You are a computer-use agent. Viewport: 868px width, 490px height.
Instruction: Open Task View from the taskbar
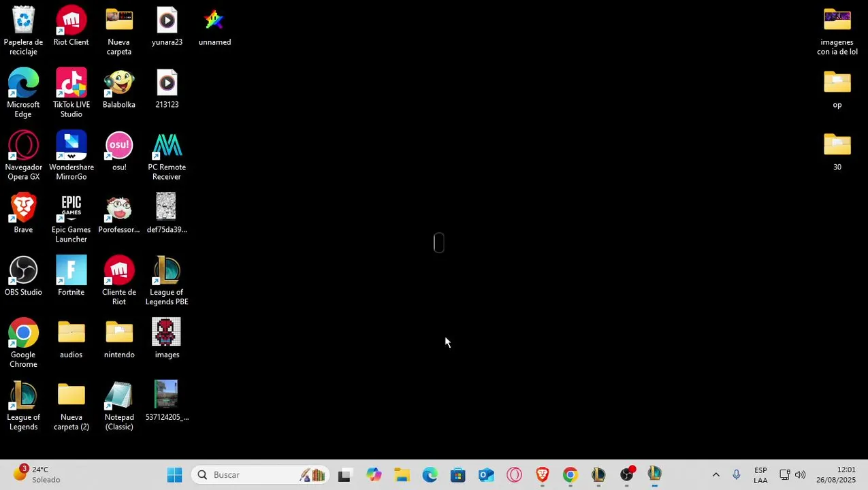click(344, 475)
